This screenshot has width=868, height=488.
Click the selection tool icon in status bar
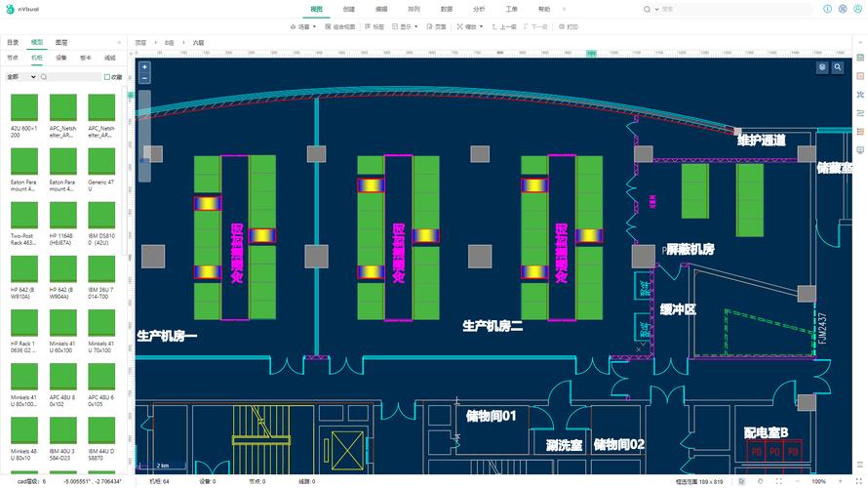[741, 481]
